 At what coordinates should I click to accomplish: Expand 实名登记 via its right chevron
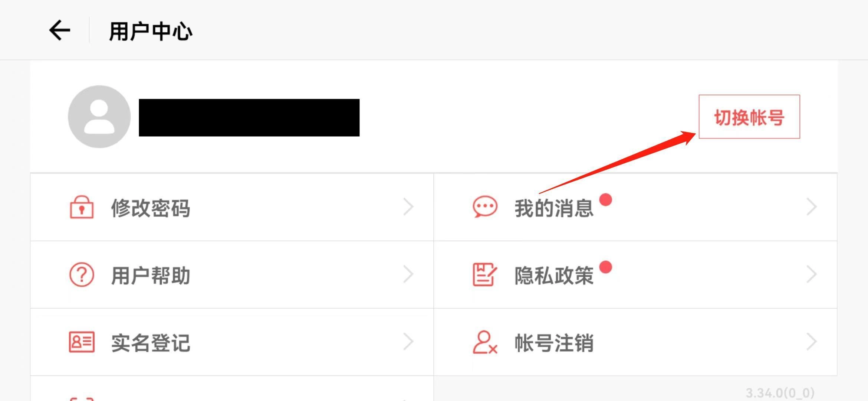click(x=408, y=342)
